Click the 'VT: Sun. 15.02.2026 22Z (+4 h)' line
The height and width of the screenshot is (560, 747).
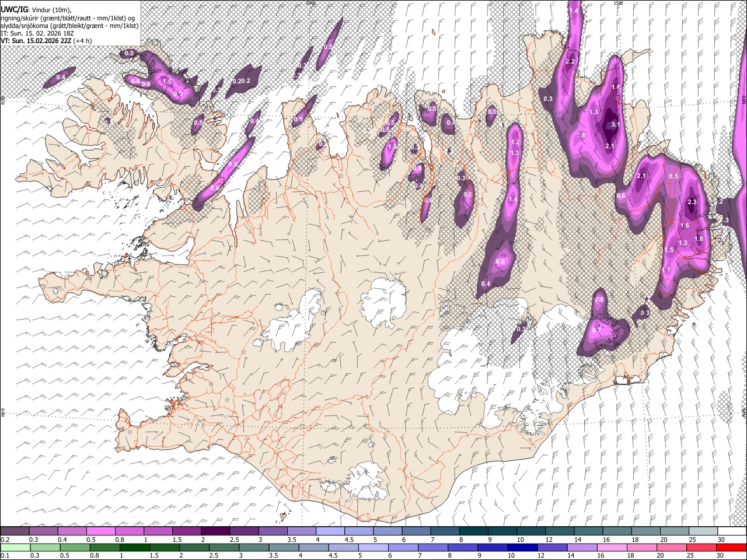pos(46,41)
